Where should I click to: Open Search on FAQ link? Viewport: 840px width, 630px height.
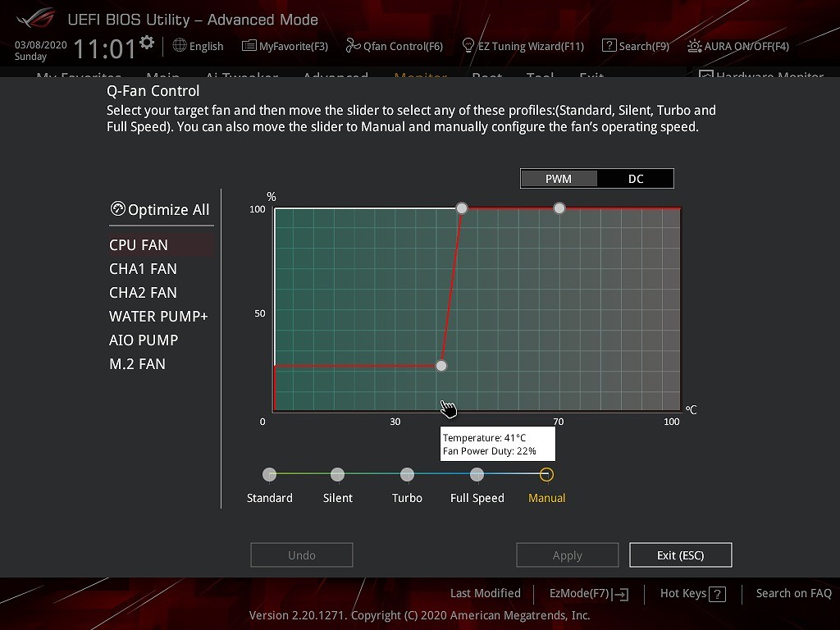click(x=793, y=593)
